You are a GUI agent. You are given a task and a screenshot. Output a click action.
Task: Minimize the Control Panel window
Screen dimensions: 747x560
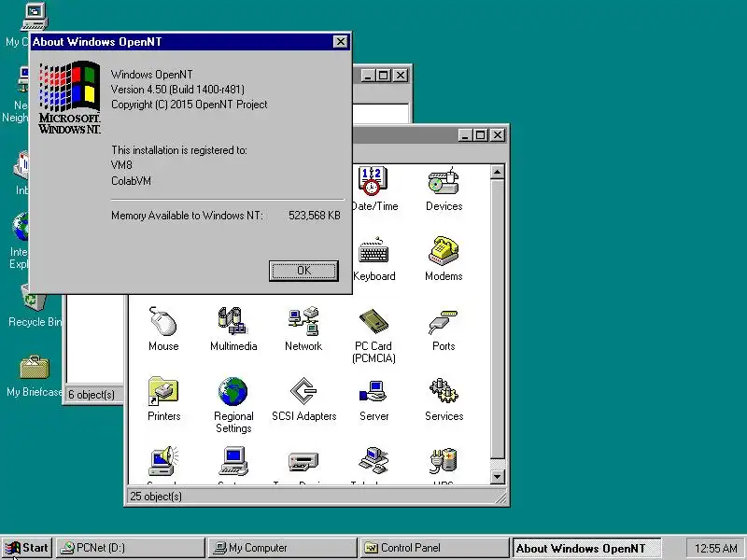point(466,135)
